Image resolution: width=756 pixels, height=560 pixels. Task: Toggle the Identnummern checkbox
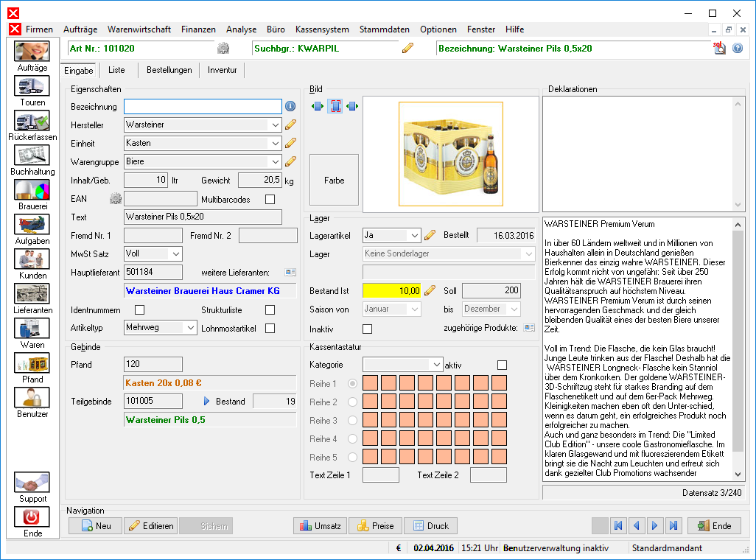click(140, 309)
